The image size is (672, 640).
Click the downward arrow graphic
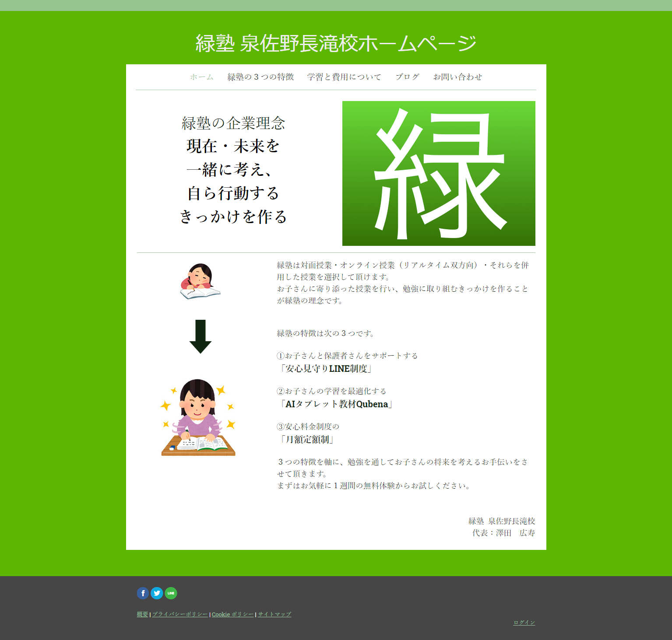pyautogui.click(x=201, y=337)
